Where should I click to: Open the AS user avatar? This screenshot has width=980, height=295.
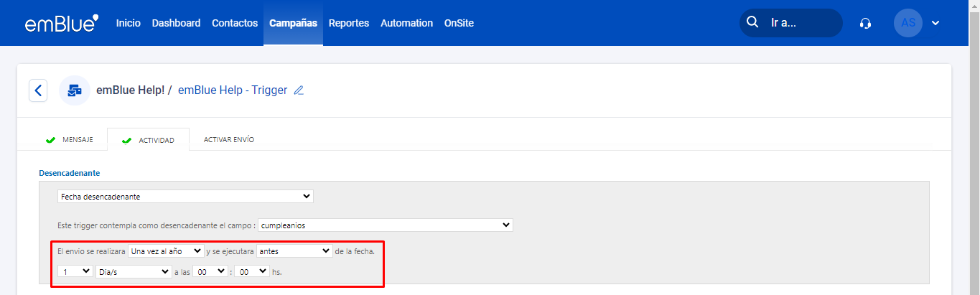tap(908, 23)
